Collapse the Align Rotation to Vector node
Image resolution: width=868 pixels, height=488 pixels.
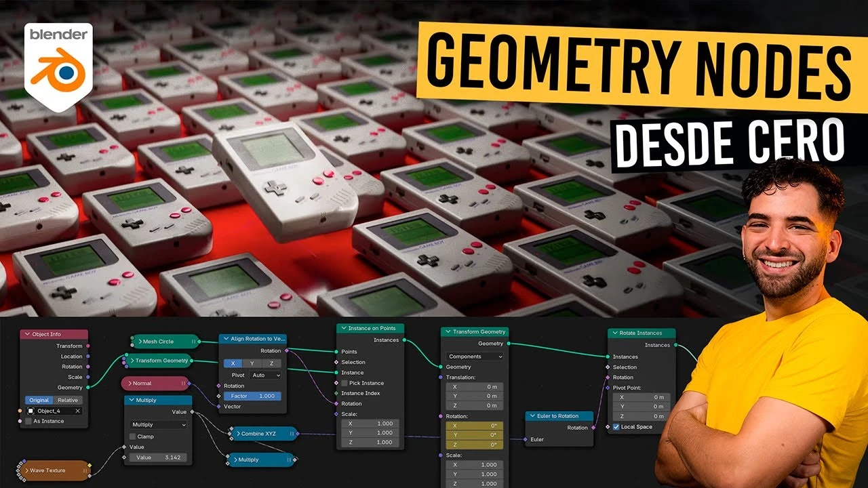click(x=226, y=338)
